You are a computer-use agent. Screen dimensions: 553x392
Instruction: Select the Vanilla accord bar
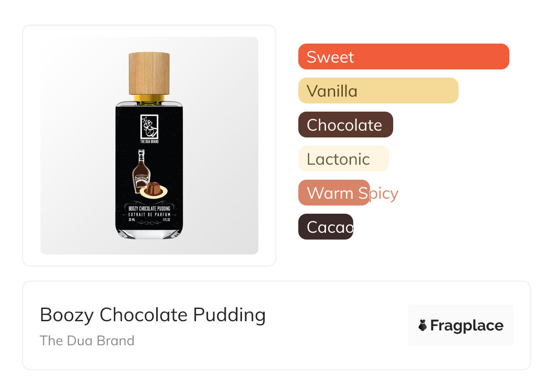tap(378, 91)
